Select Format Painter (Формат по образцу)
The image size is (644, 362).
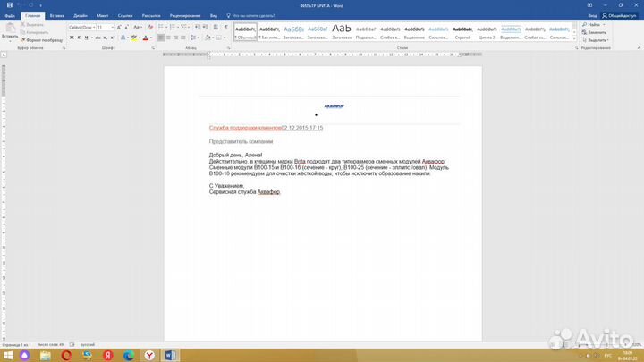(43, 40)
